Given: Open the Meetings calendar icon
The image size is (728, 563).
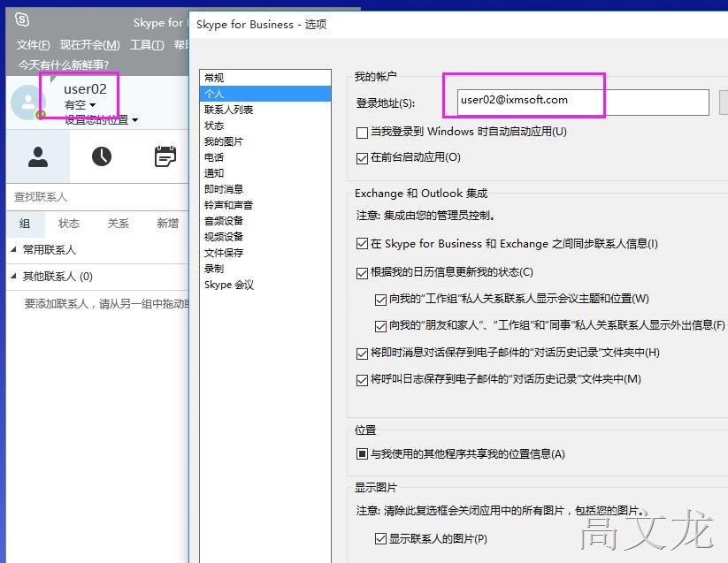Looking at the screenshot, I should click(165, 156).
